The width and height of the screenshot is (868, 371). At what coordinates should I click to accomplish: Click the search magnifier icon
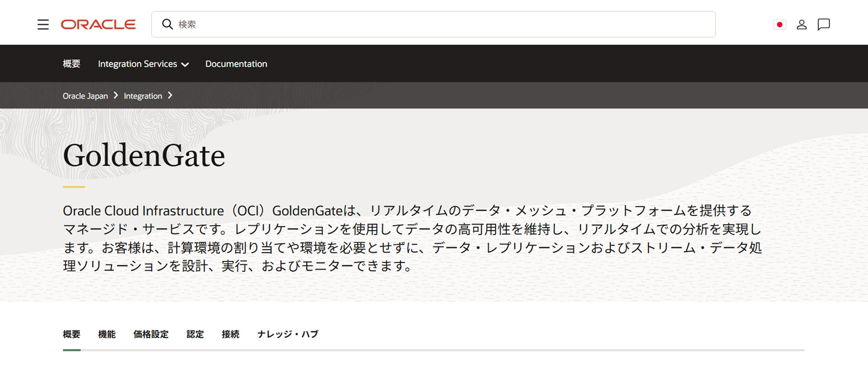(x=168, y=24)
